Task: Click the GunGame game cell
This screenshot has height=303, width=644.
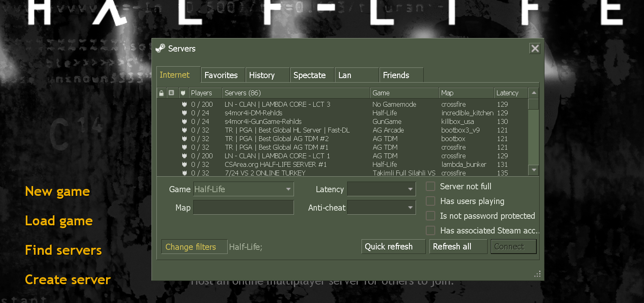Action: (x=387, y=121)
